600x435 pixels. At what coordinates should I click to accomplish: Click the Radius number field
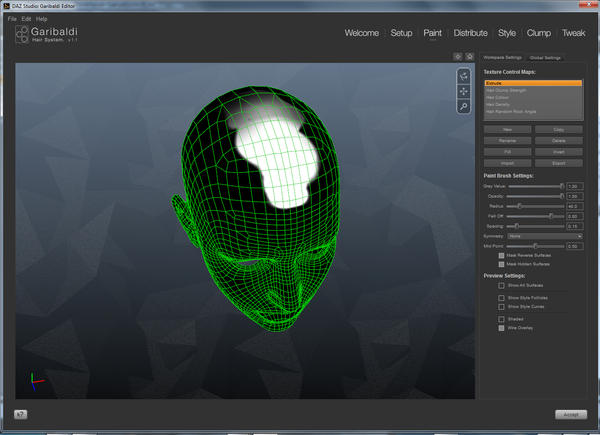575,206
